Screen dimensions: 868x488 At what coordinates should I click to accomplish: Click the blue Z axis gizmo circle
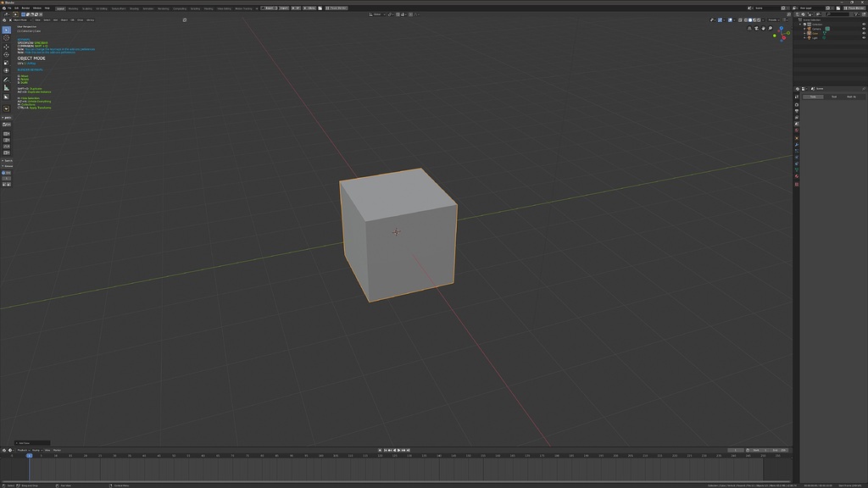[x=781, y=28]
